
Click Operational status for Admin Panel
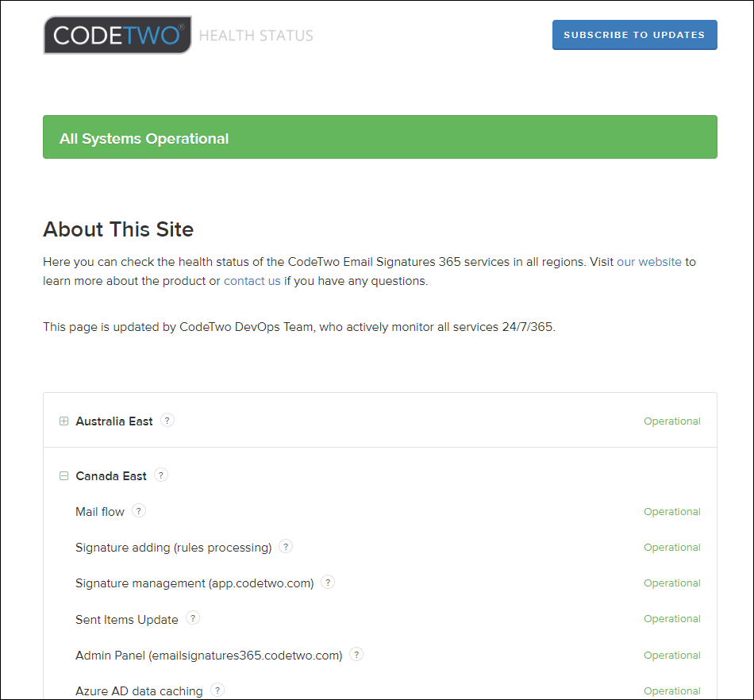(x=671, y=656)
